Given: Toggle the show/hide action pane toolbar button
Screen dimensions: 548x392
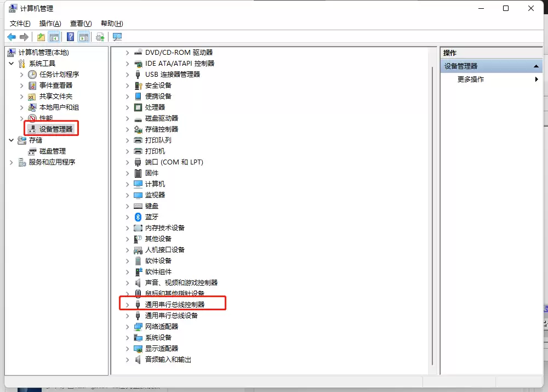Looking at the screenshot, I should (x=83, y=37).
